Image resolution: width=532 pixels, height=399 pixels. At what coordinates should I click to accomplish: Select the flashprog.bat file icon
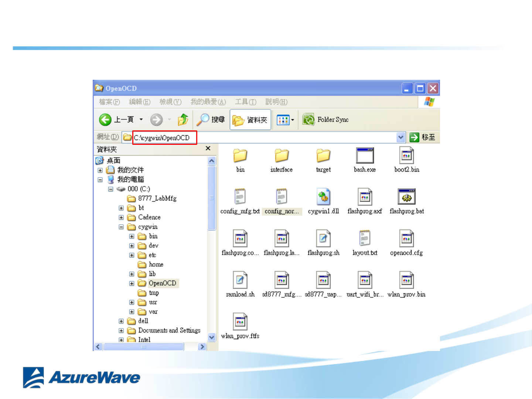[x=406, y=197]
